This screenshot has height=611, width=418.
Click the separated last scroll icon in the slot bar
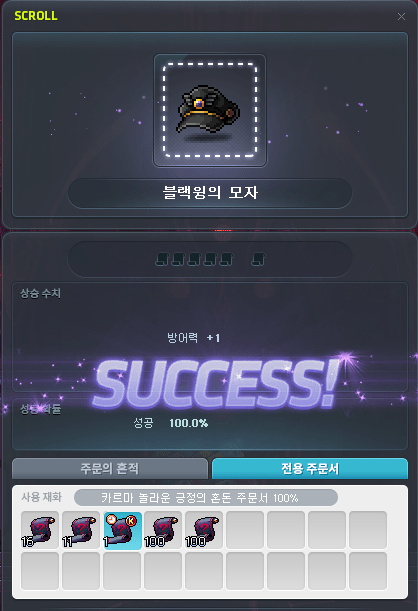258,259
